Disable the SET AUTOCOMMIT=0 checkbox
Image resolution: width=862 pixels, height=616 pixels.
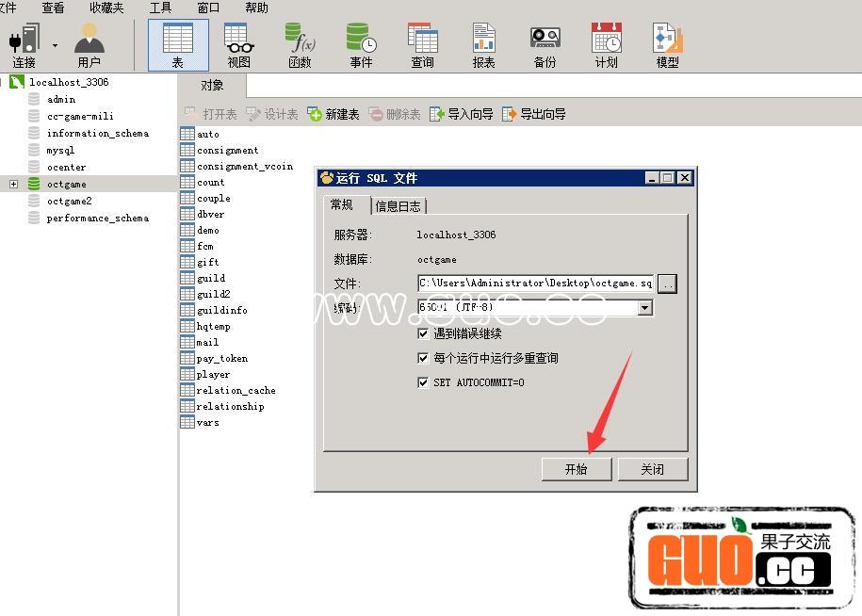click(423, 382)
